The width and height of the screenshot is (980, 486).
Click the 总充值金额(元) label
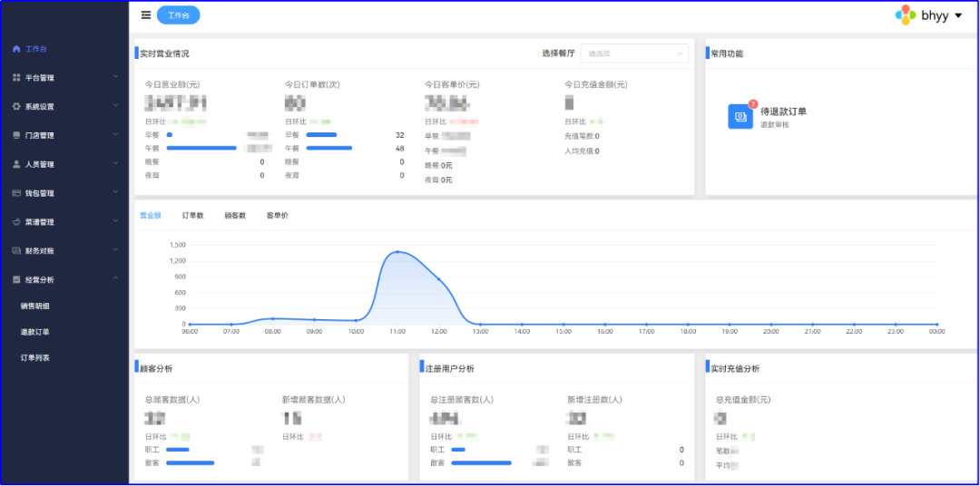pos(743,399)
